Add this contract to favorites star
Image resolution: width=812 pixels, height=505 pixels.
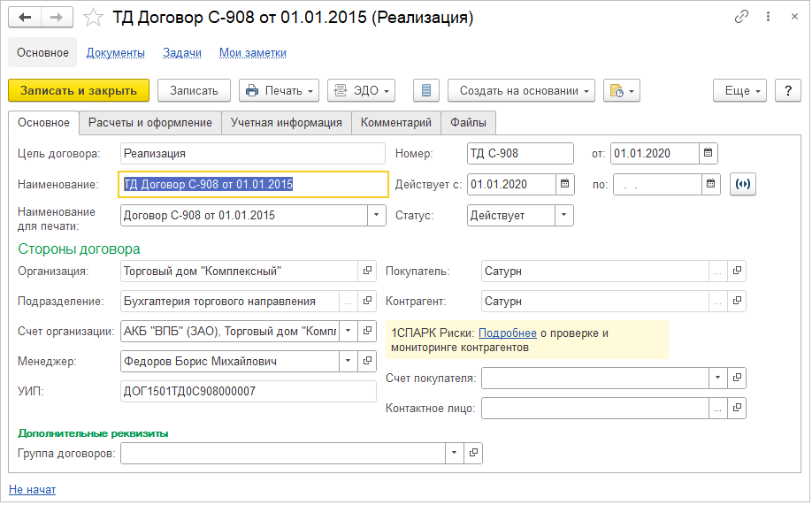93,18
